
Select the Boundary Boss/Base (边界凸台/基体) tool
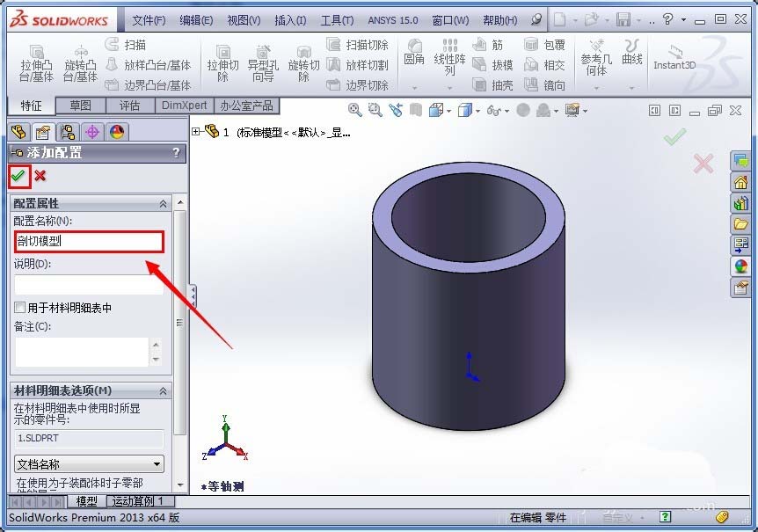point(148,85)
